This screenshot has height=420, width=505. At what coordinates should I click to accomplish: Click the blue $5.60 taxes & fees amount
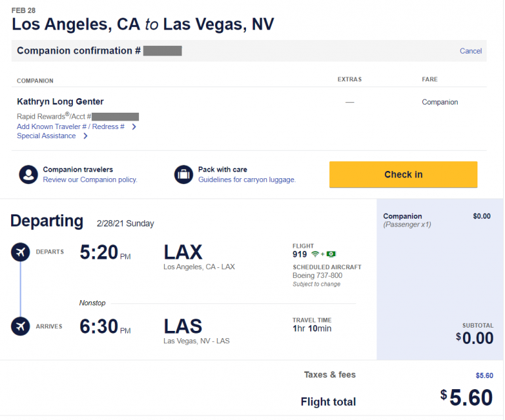pyautogui.click(x=484, y=375)
